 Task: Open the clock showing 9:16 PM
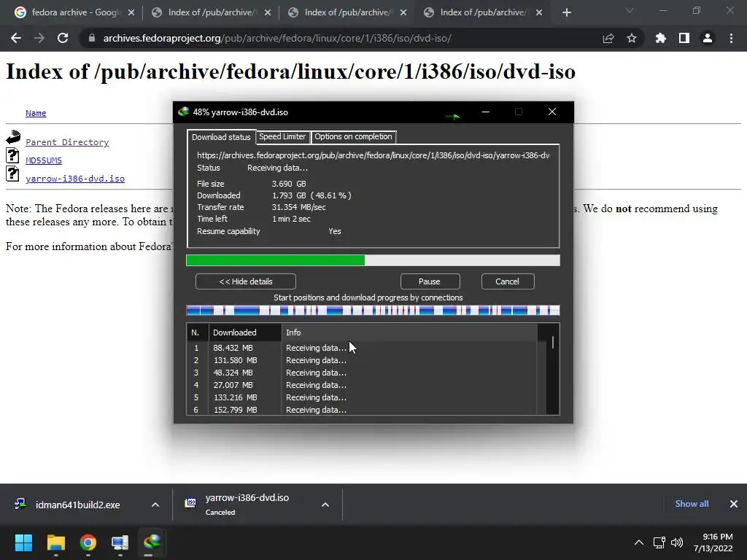tap(713, 542)
